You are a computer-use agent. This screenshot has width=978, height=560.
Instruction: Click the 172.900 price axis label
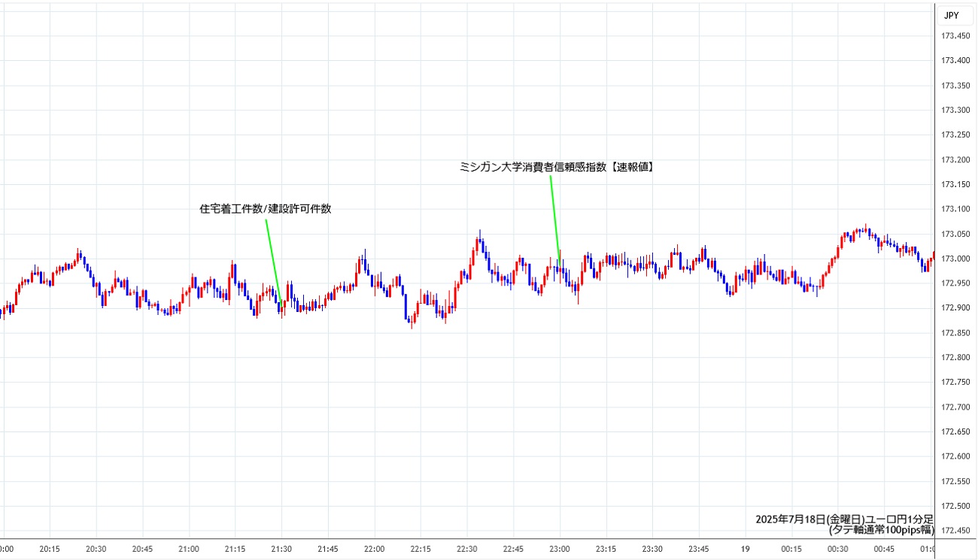[x=955, y=308]
